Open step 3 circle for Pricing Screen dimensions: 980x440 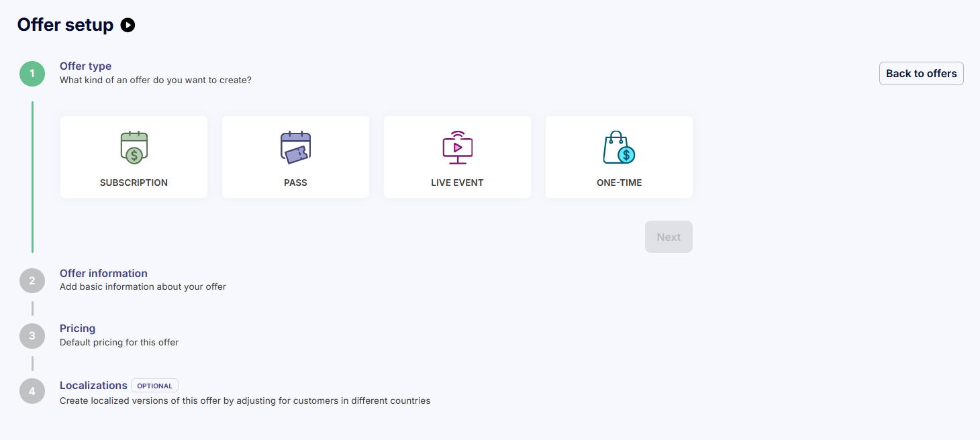(32, 336)
